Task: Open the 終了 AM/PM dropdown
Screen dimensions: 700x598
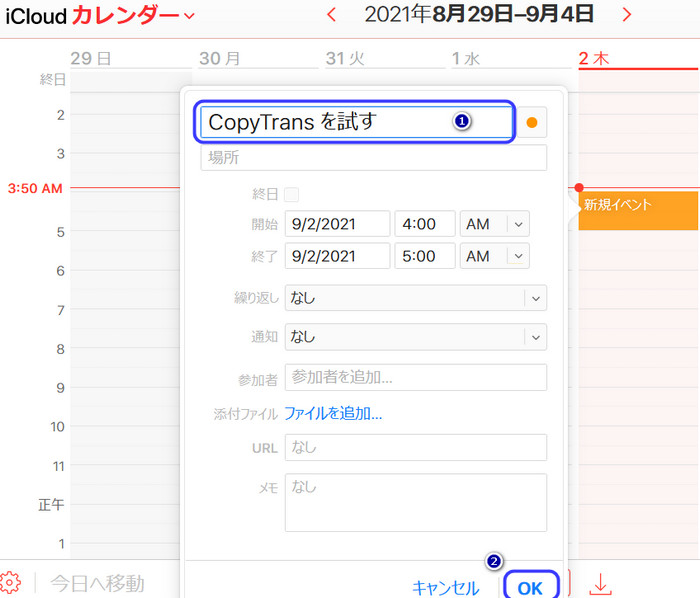Action: [495, 256]
